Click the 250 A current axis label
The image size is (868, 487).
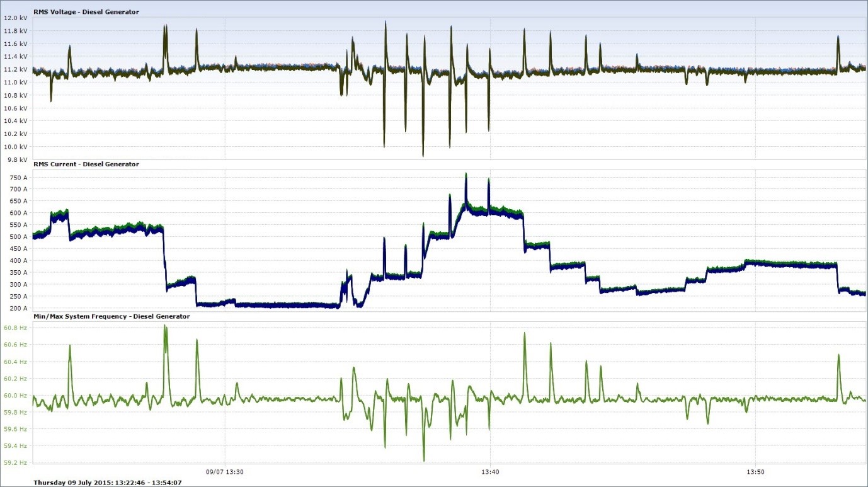pyautogui.click(x=18, y=296)
